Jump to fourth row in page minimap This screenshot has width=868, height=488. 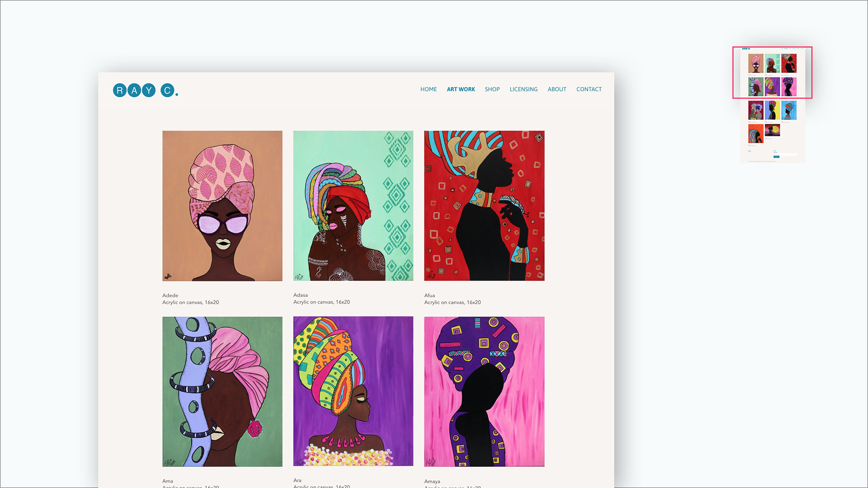point(764,133)
